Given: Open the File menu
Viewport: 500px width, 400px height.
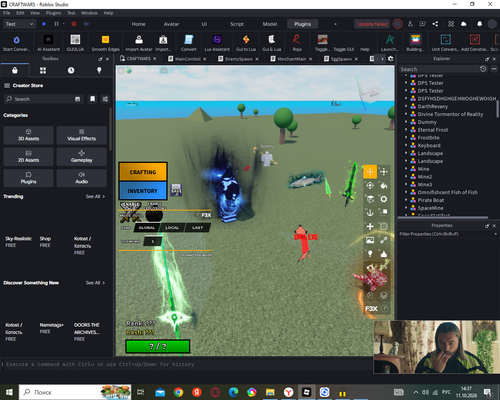Looking at the screenshot, I should click(x=6, y=13).
